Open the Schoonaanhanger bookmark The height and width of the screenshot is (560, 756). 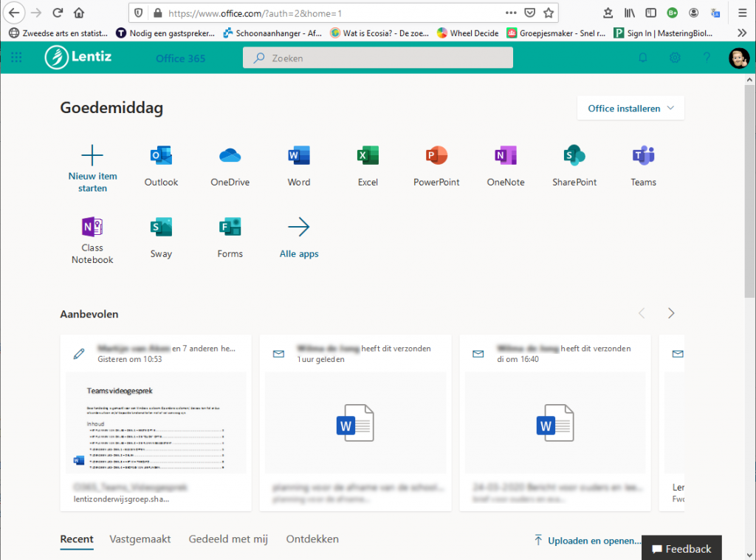pyautogui.click(x=272, y=33)
